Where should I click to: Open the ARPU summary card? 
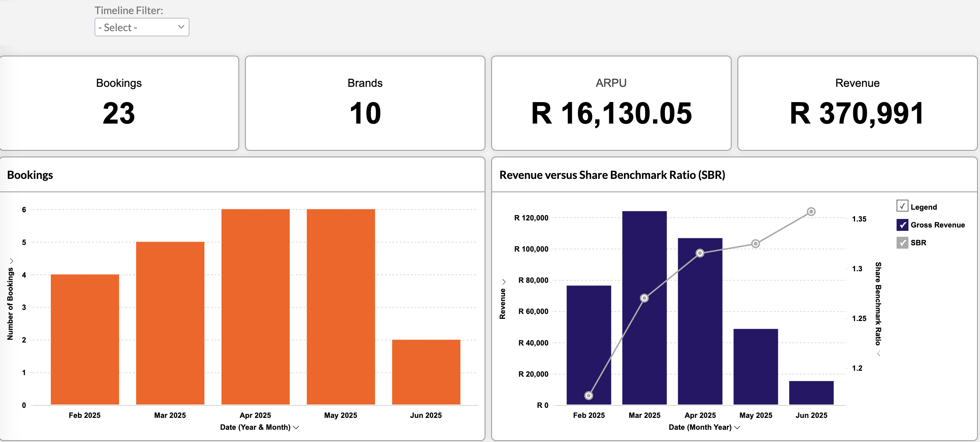coord(611,103)
